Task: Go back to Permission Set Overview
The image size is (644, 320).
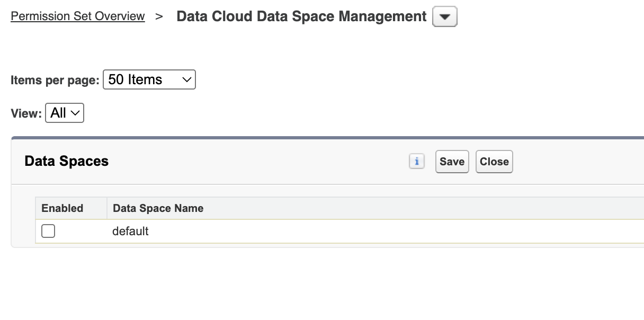Action: [x=78, y=16]
